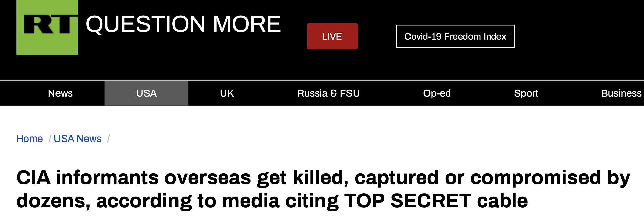The width and height of the screenshot is (644, 221).
Task: Click the CIA informants article headline
Action: coord(323,189)
